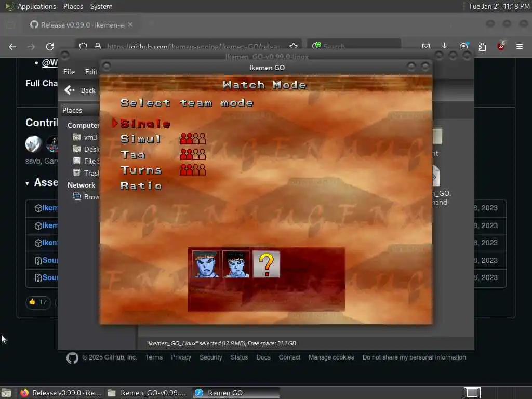This screenshot has width=532, height=399.
Task: Click Back button in file manager
Action: click(x=80, y=90)
